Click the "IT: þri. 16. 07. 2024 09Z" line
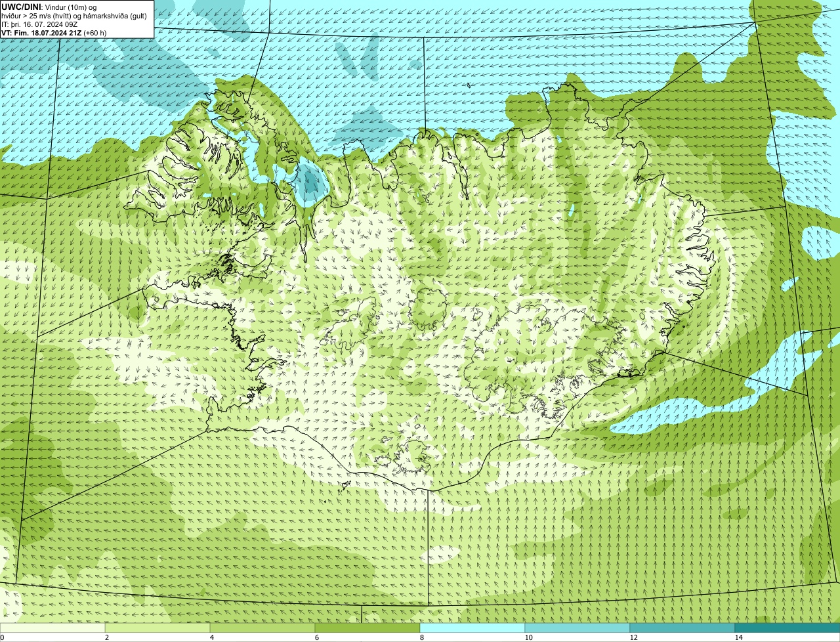840x642 pixels. point(40,24)
